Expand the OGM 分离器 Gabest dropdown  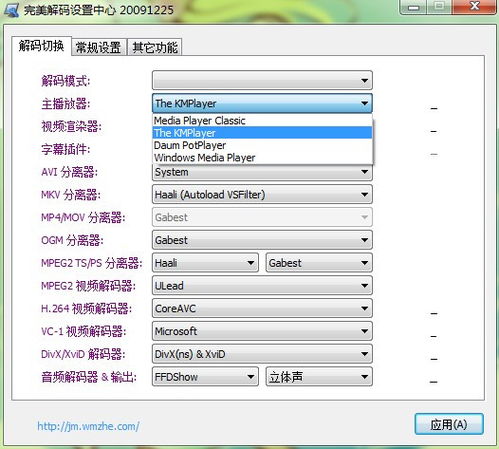point(262,240)
